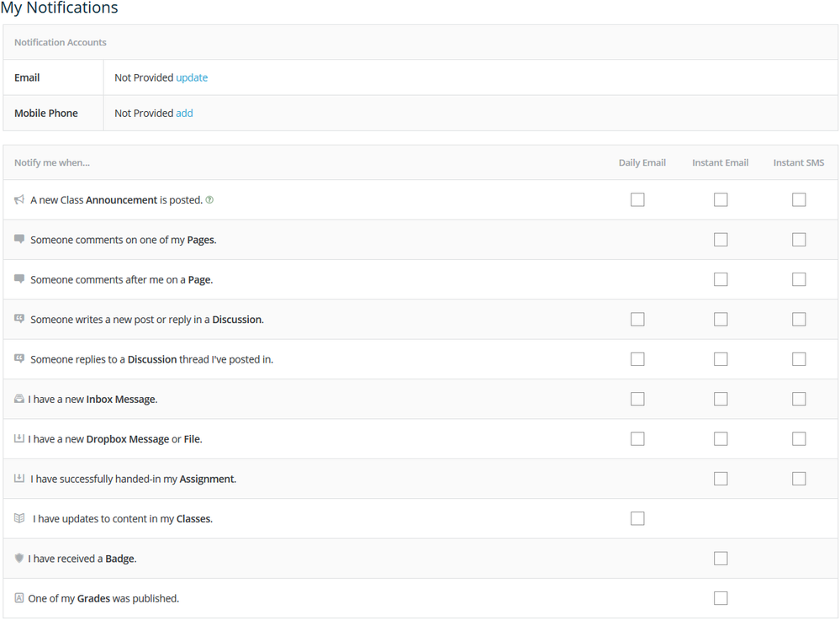Click 'One of my Grades was published' text
The height and width of the screenshot is (620, 840).
[103, 598]
